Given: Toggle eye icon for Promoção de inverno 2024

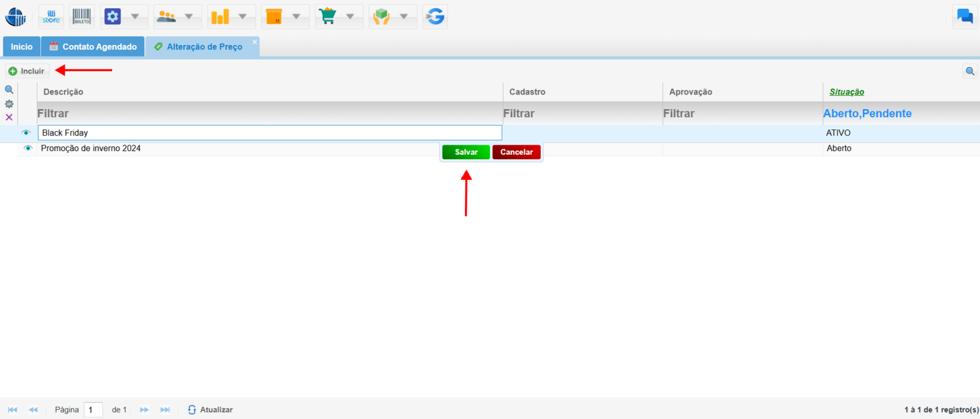Looking at the screenshot, I should pyautogui.click(x=28, y=148).
